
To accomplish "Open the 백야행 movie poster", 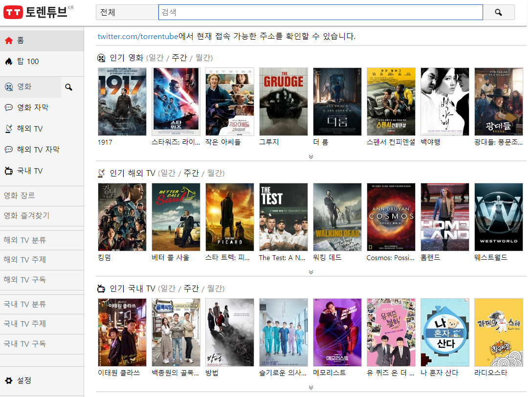I will tap(445, 102).
